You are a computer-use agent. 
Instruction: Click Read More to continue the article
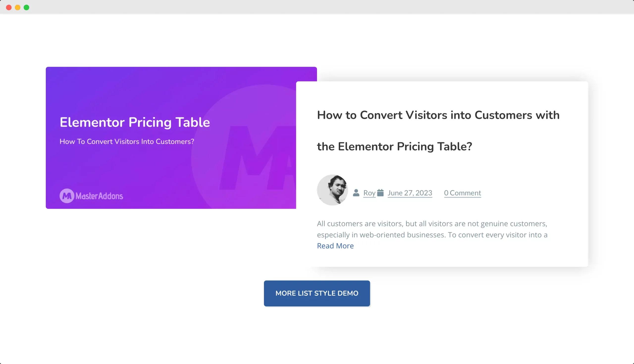pyautogui.click(x=335, y=246)
